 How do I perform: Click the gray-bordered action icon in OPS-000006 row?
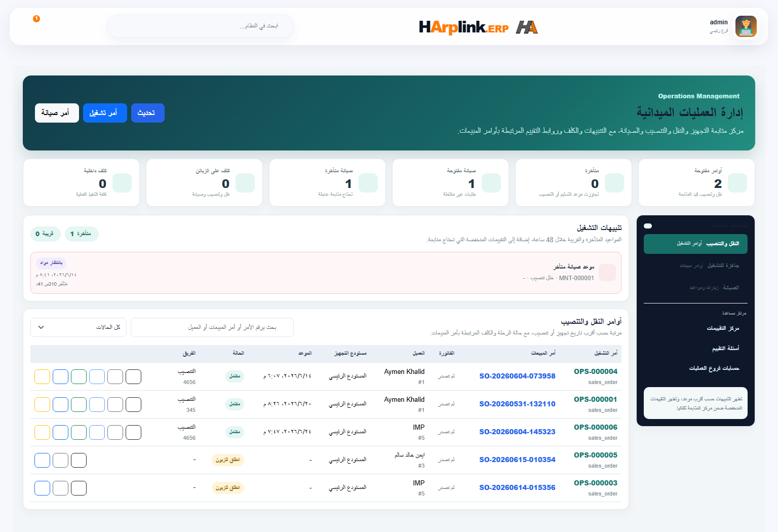point(115,432)
